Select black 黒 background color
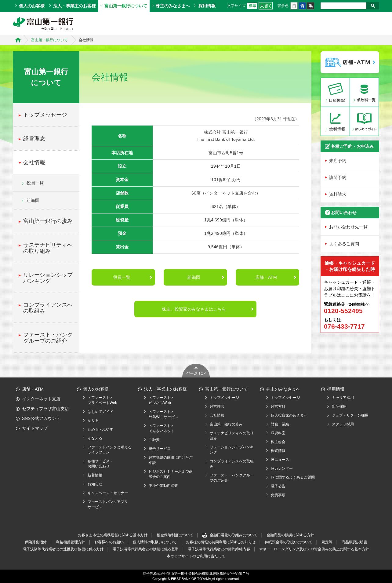The width and height of the screenshot is (392, 583). point(310,6)
